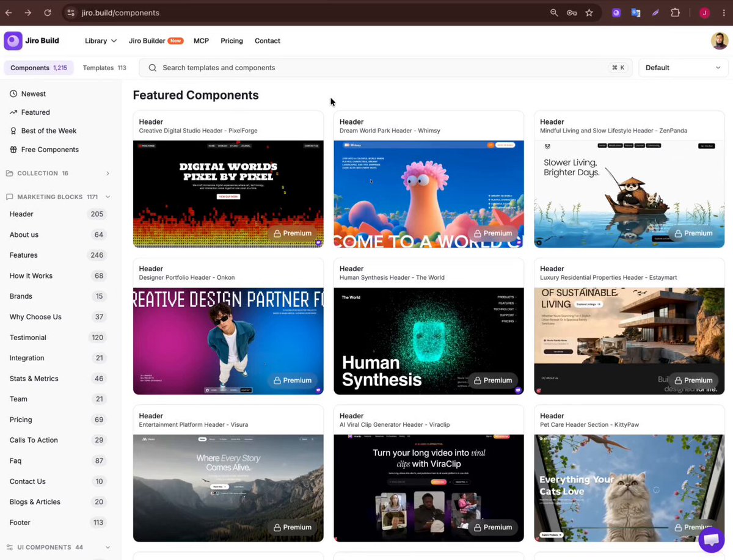
Task: Click the Collection folder icon
Action: 9,173
